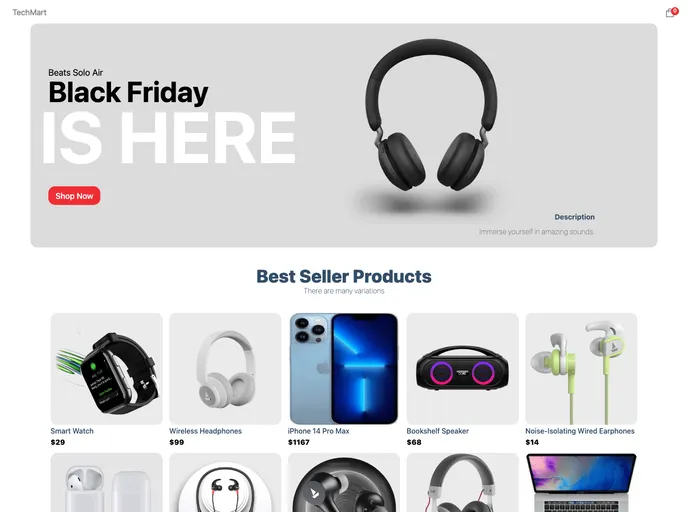Select the gray over-ear headphones thumbnail
Viewport: 688px width, 512px height.
click(462, 483)
